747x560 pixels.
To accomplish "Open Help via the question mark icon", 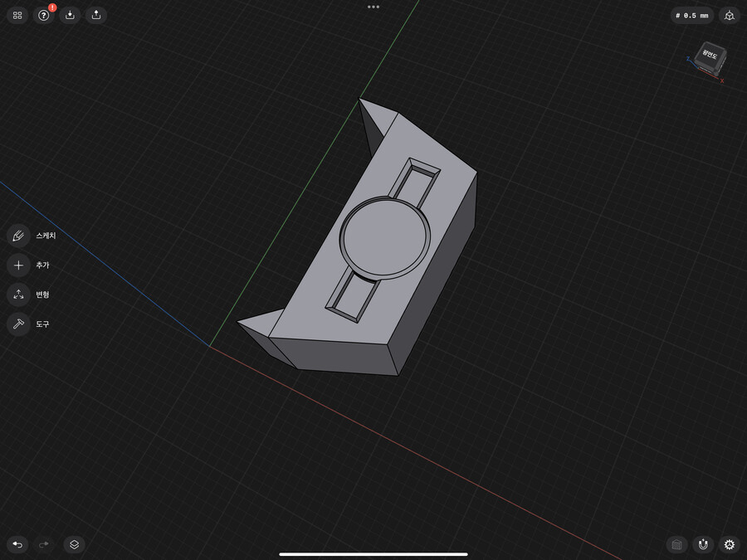I will [44, 15].
